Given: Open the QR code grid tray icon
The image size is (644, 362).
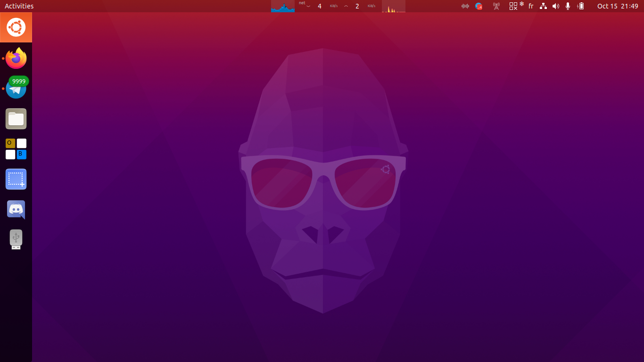Looking at the screenshot, I should [513, 6].
